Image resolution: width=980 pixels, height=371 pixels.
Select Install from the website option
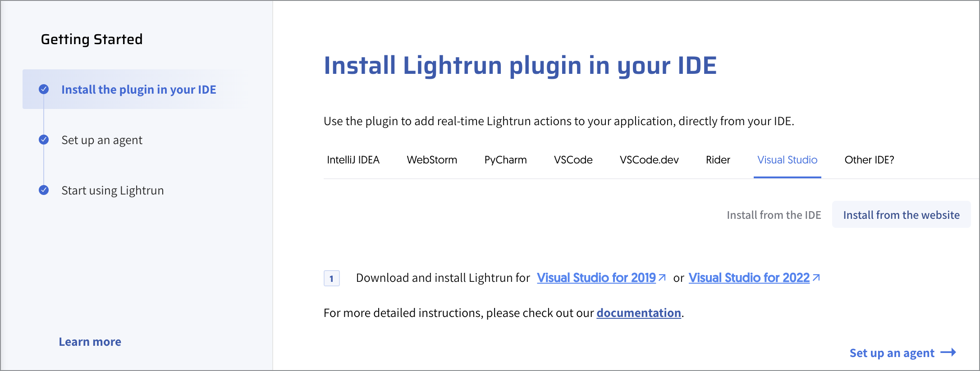tap(901, 215)
